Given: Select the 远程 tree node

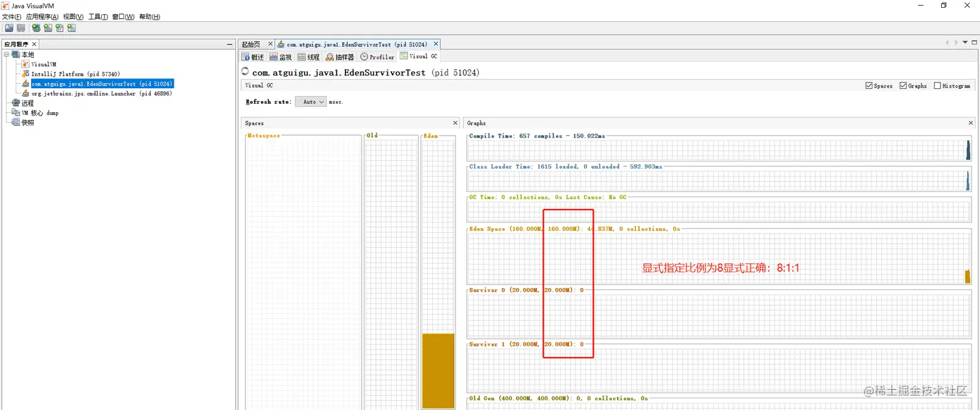Looking at the screenshot, I should click(27, 103).
